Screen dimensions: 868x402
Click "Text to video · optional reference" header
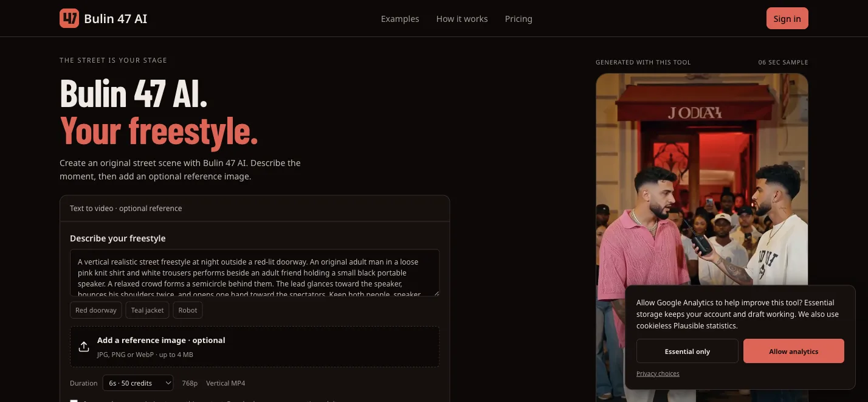tap(126, 208)
